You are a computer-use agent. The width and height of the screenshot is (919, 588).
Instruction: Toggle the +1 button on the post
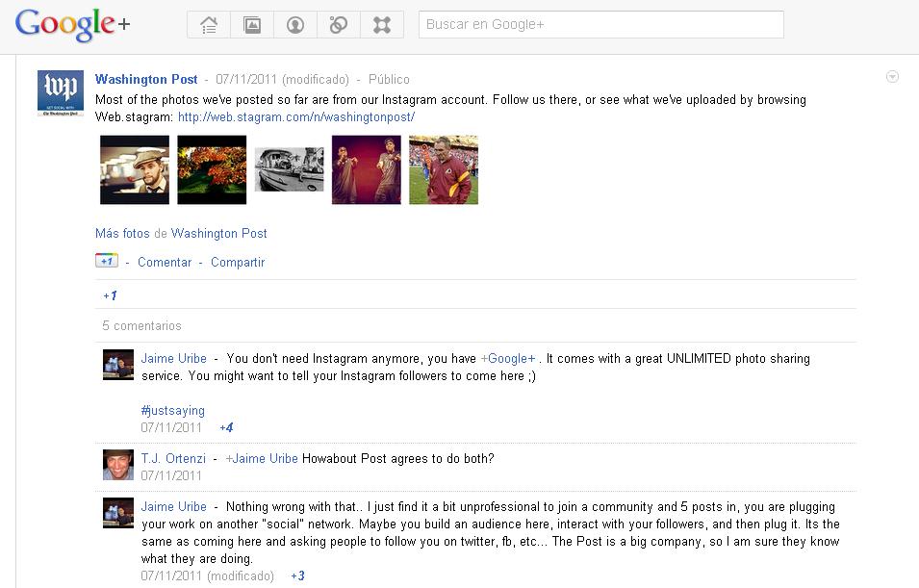[106, 261]
